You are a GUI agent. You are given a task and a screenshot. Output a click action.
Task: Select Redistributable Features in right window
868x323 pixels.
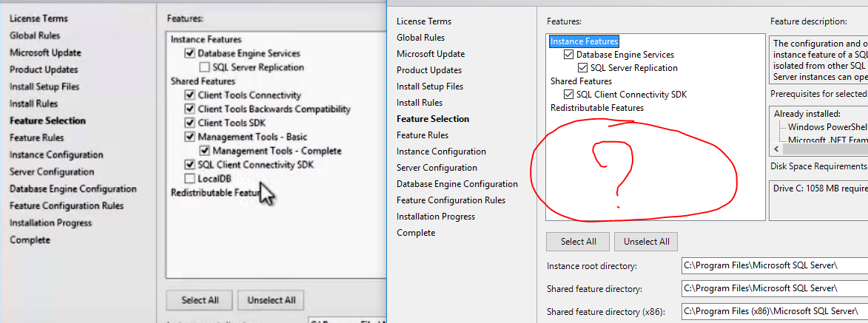596,108
